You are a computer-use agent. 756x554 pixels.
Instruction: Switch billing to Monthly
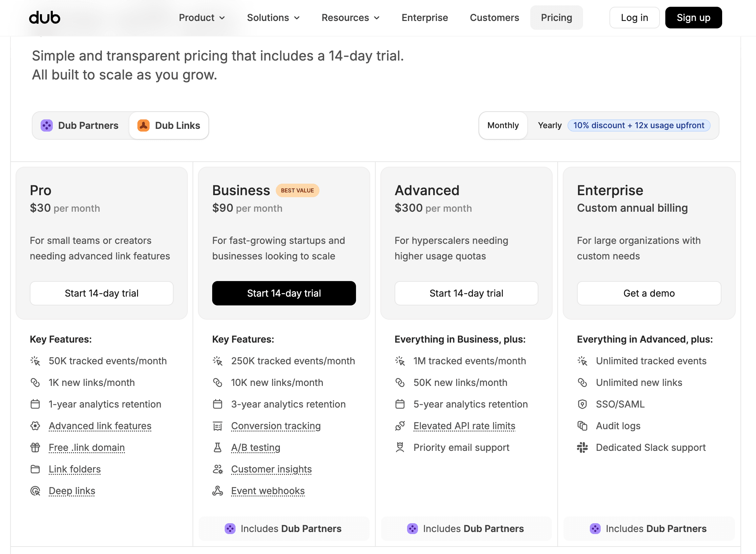(503, 125)
